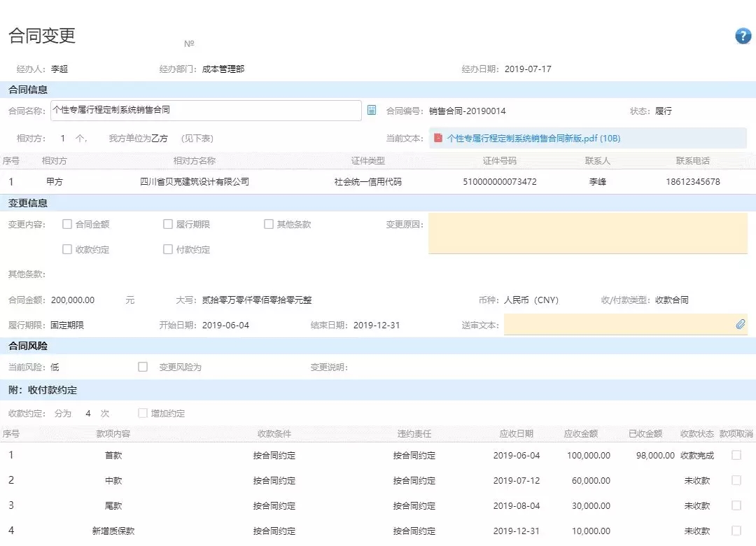756x546 pixels.
Task: Select cancel checkbox for 新增质保款 row
Action: [x=736, y=531]
